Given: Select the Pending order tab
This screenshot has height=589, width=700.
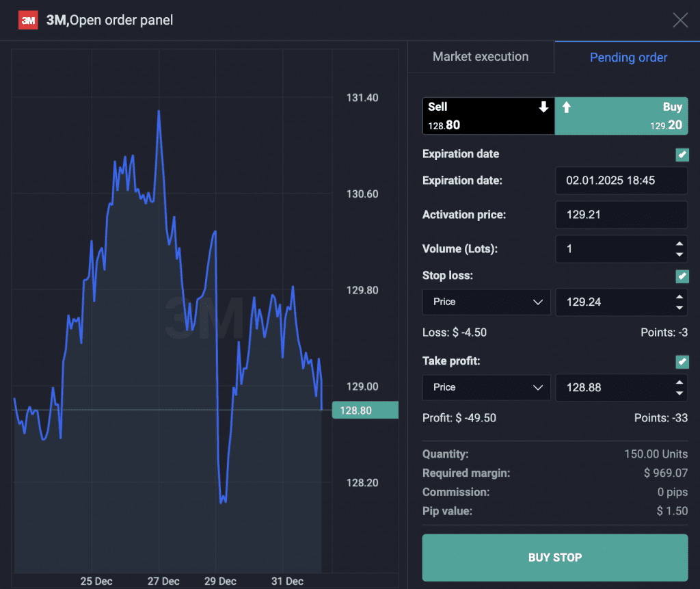Looking at the screenshot, I should (628, 57).
